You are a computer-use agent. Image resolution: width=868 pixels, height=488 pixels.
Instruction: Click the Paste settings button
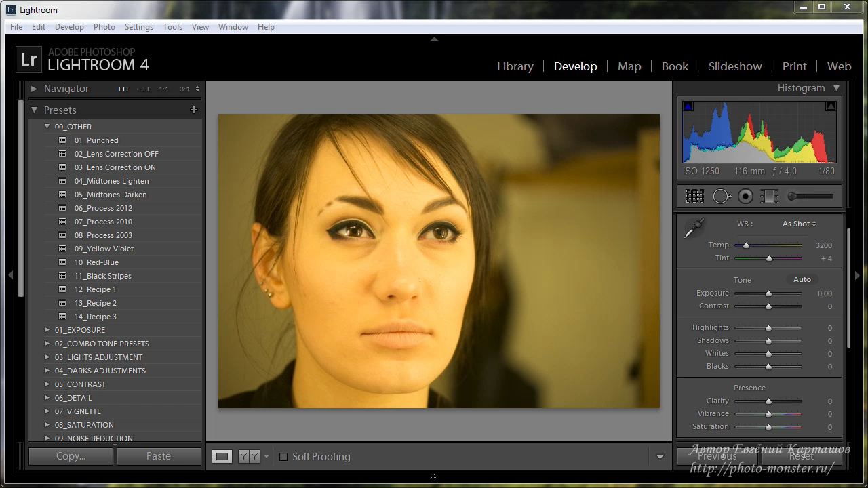[159, 456]
